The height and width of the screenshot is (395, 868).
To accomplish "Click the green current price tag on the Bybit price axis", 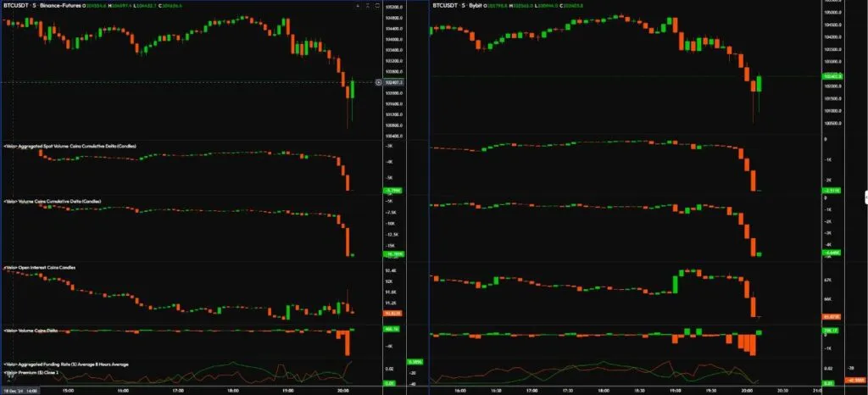I will click(x=832, y=76).
